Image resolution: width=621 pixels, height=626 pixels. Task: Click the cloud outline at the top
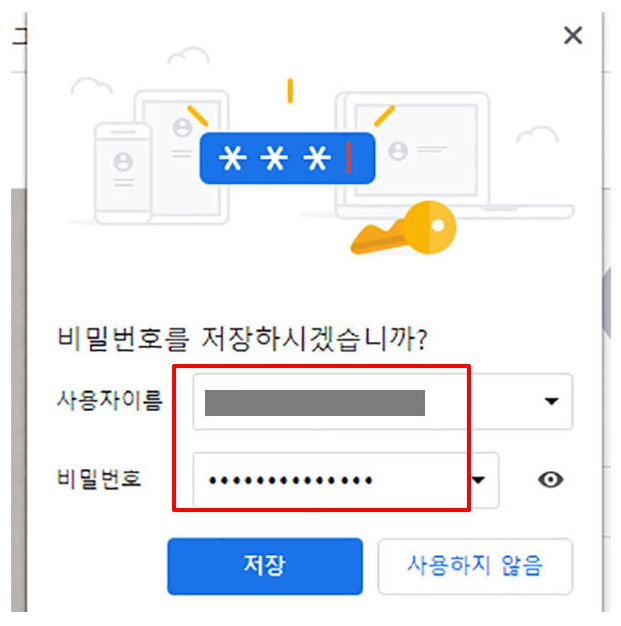(189, 56)
